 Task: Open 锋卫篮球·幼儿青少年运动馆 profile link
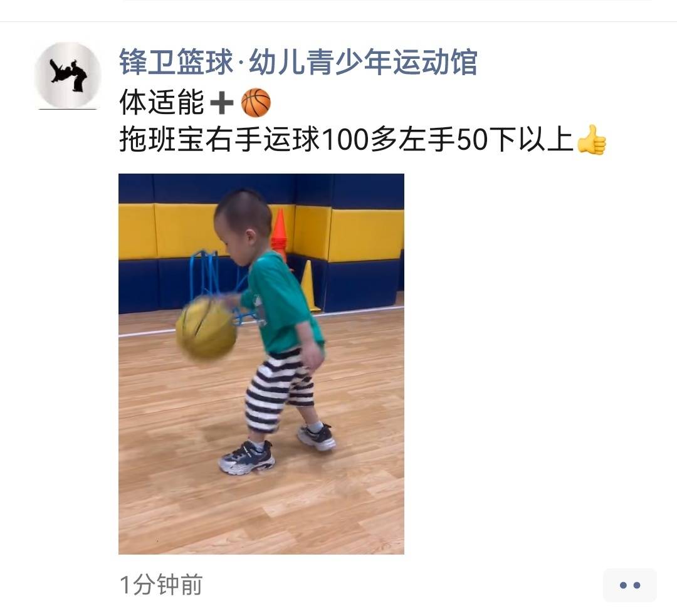tap(298, 62)
